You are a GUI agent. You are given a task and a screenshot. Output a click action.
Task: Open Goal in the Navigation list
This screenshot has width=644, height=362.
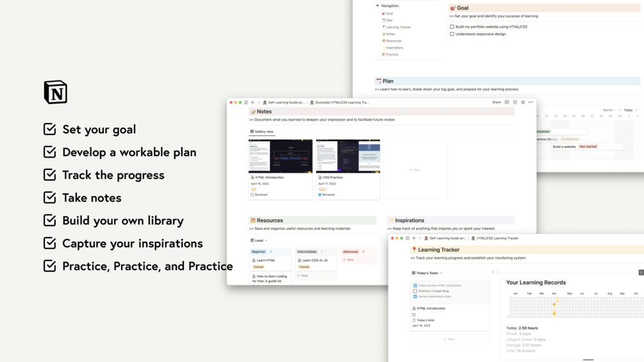[387, 13]
